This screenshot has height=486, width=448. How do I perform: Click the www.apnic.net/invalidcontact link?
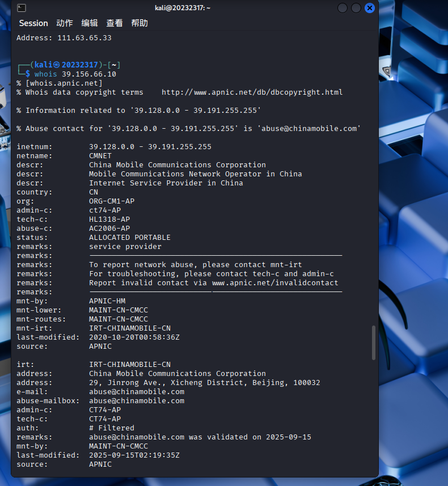point(275,283)
